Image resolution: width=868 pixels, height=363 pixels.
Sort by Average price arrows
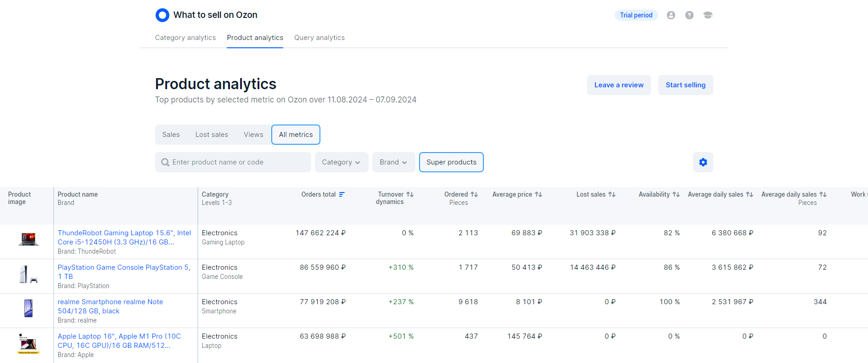(x=538, y=194)
